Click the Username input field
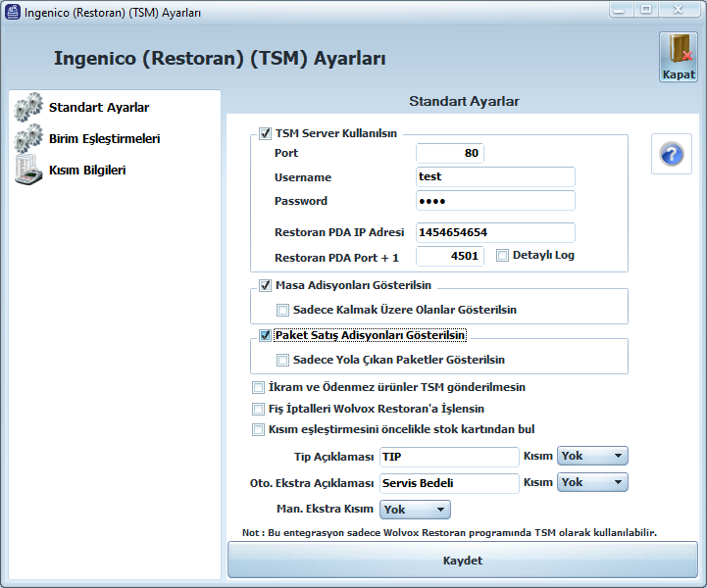The width and height of the screenshot is (707, 588). 495,177
